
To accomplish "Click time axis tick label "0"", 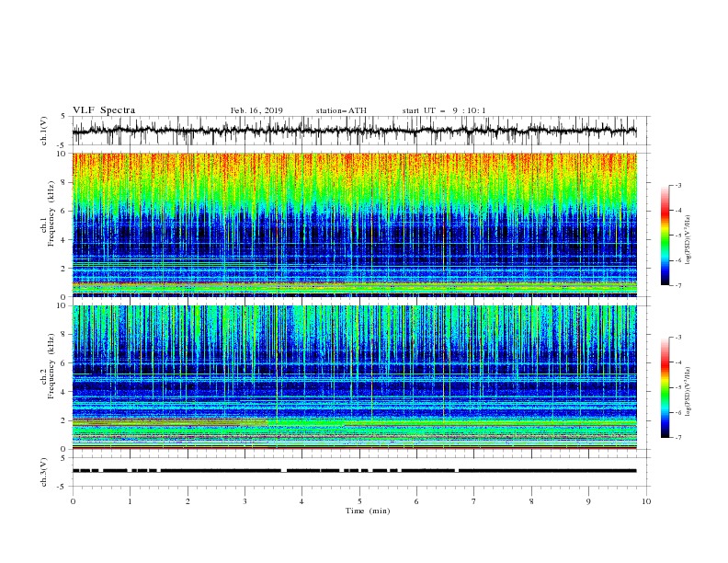I will coord(73,501).
